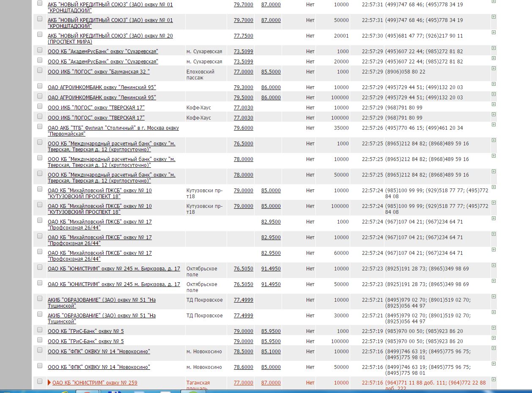
Task: Click plus icon on ЮНИСТРИМ №259 row
Action: 494,379
